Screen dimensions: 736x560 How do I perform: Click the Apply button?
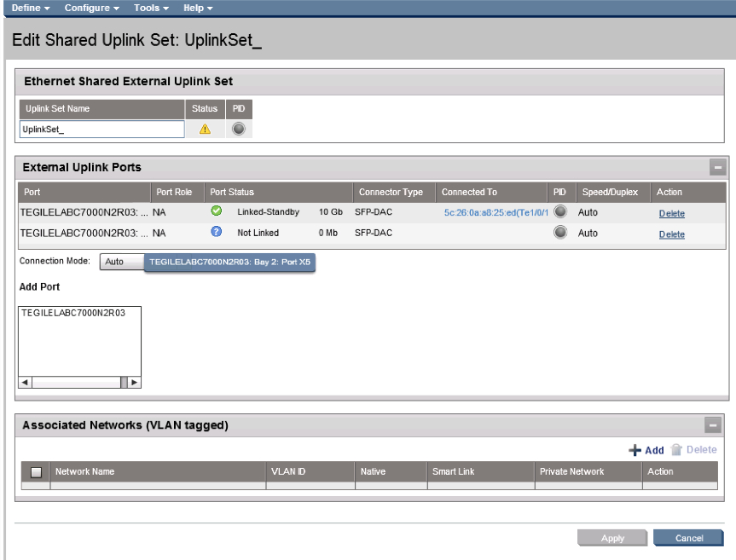(611, 538)
